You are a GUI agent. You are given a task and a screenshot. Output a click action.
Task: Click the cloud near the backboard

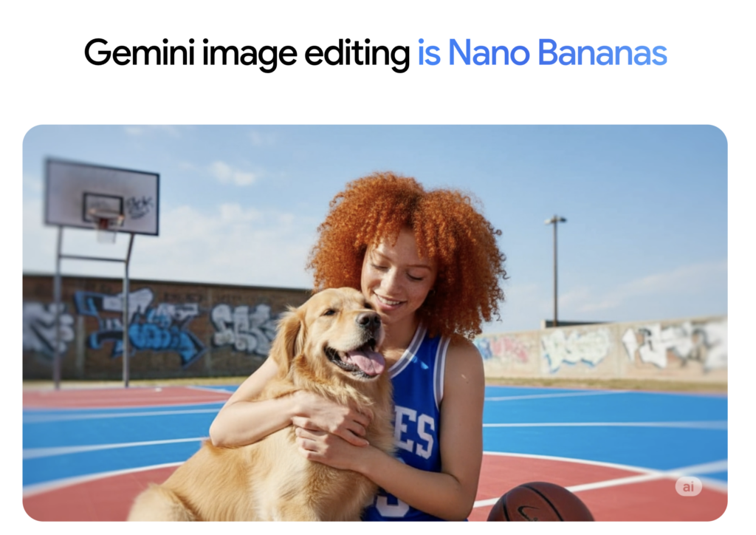234,174
